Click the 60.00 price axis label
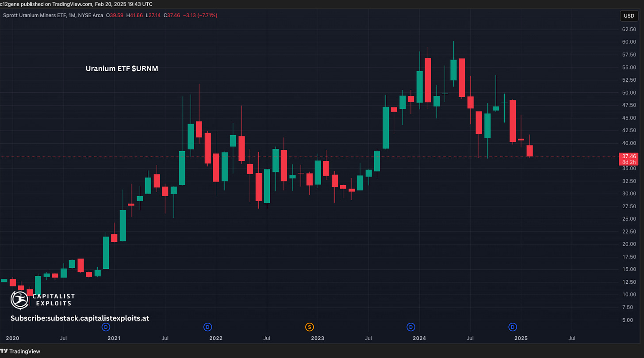Screen dimensions: 644x358 point(629,42)
